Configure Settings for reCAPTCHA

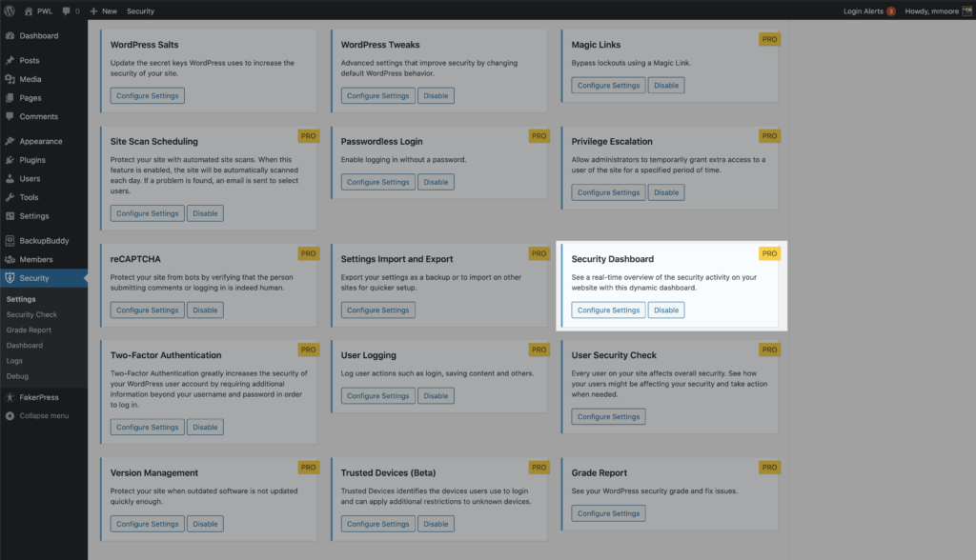click(148, 310)
